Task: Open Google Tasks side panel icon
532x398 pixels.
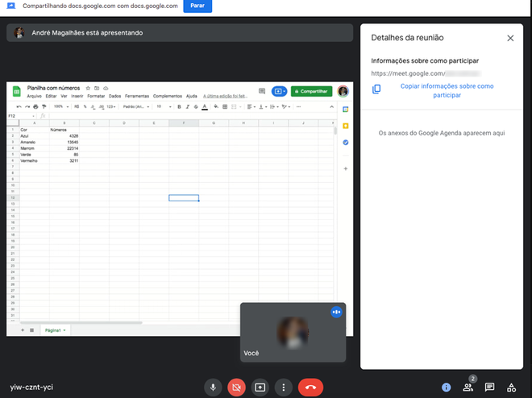Action: pyautogui.click(x=345, y=143)
